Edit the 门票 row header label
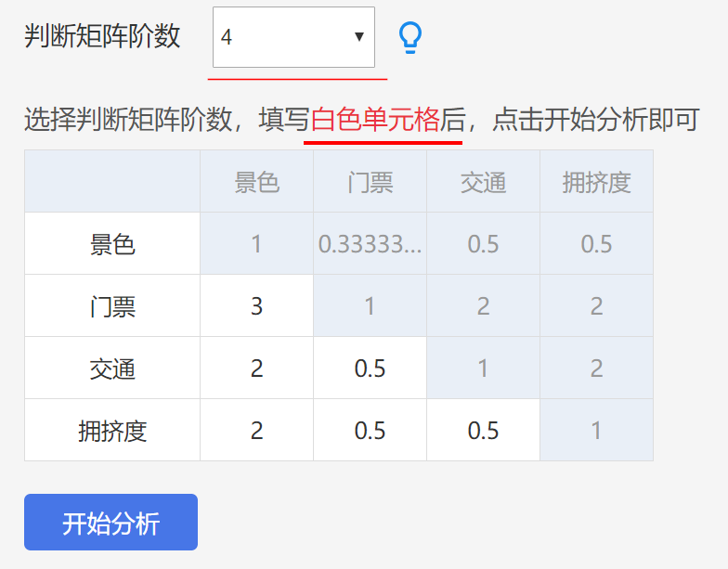Screen dimensions: 728x569 pyautogui.click(x=112, y=306)
